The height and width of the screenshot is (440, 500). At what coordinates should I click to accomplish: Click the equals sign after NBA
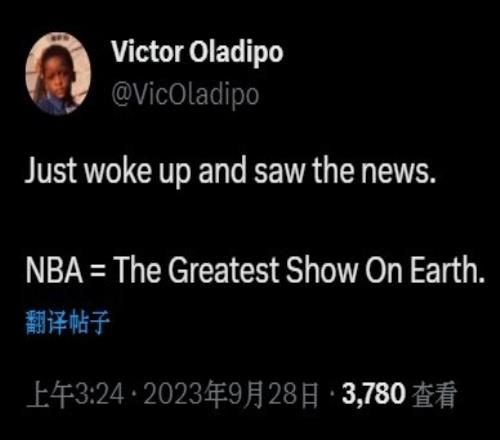tap(98, 271)
